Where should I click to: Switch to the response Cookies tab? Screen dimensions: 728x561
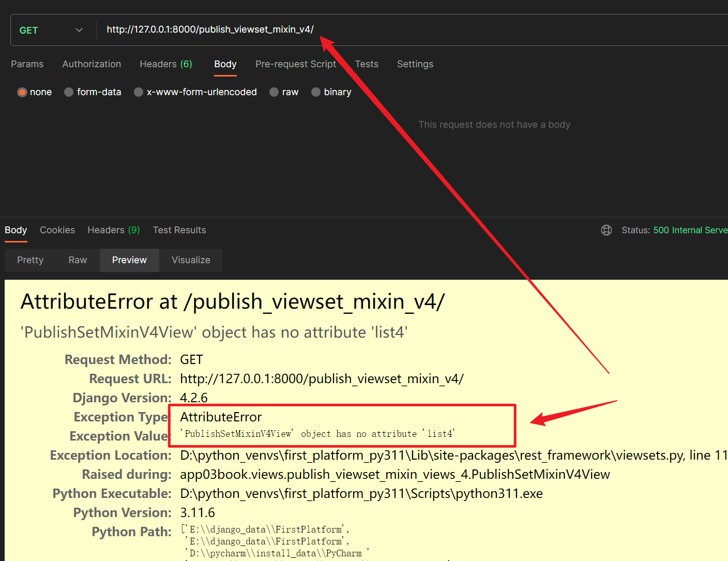click(x=57, y=230)
